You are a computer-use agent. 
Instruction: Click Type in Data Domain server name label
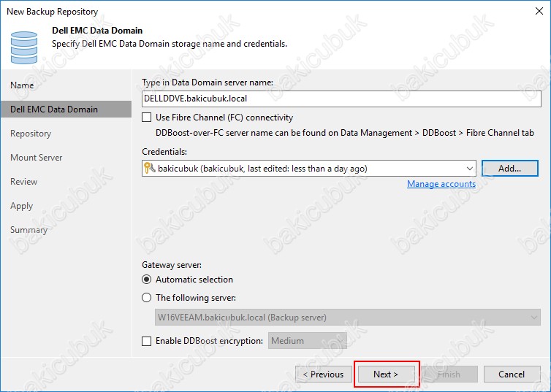(x=208, y=82)
